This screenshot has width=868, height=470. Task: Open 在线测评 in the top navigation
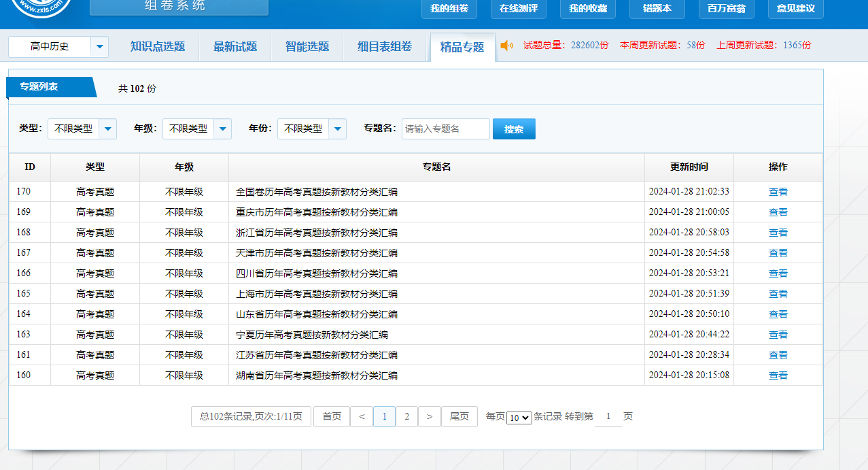pos(519,9)
